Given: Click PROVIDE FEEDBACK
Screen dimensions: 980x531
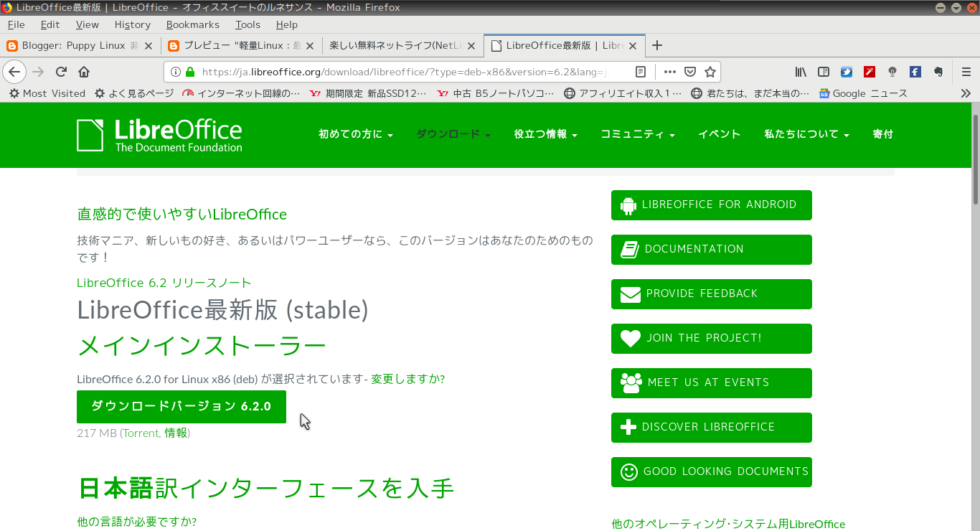Looking at the screenshot, I should pos(712,294).
